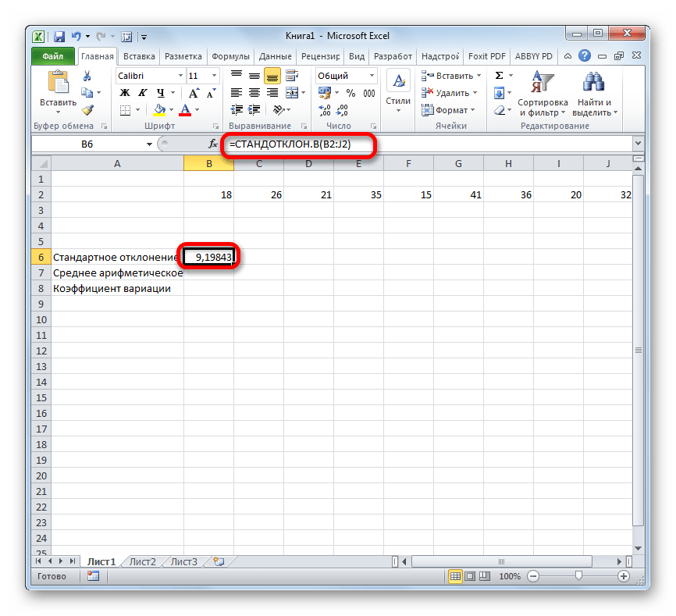Apply percent style format

click(x=351, y=93)
